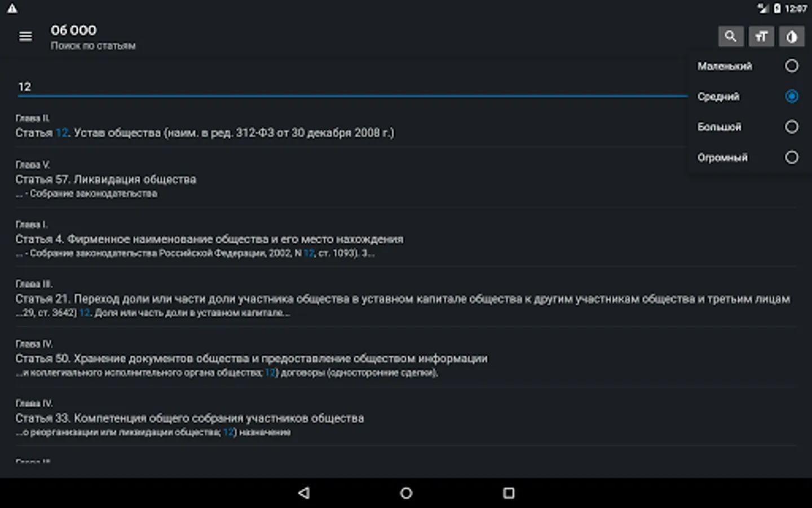This screenshot has height=508, width=812.
Task: Choose Большой menu label
Action: [x=720, y=128]
